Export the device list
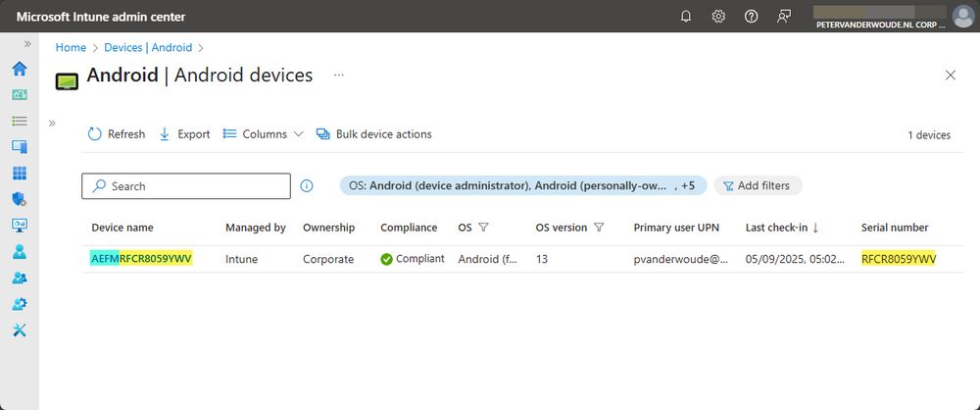The image size is (980, 410). pos(184,134)
